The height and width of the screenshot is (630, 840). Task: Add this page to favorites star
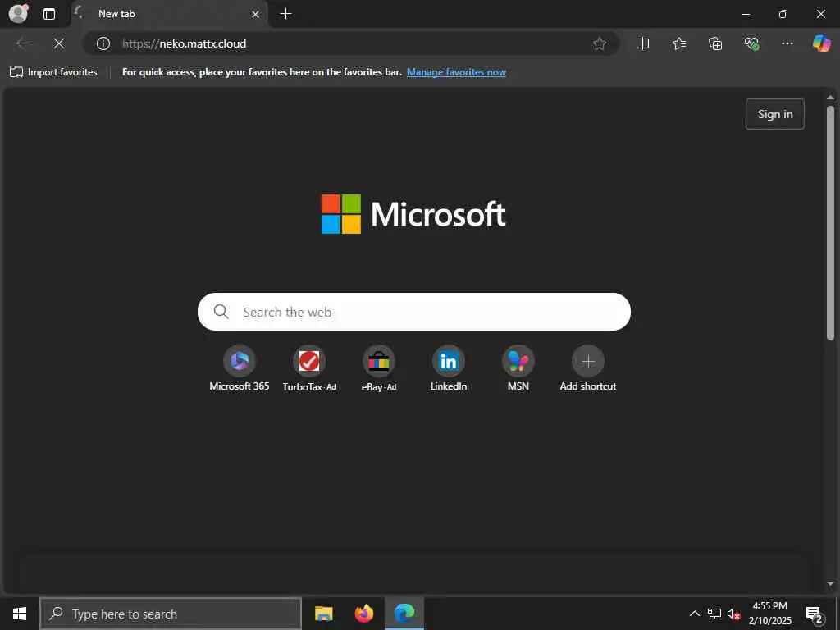click(600, 43)
